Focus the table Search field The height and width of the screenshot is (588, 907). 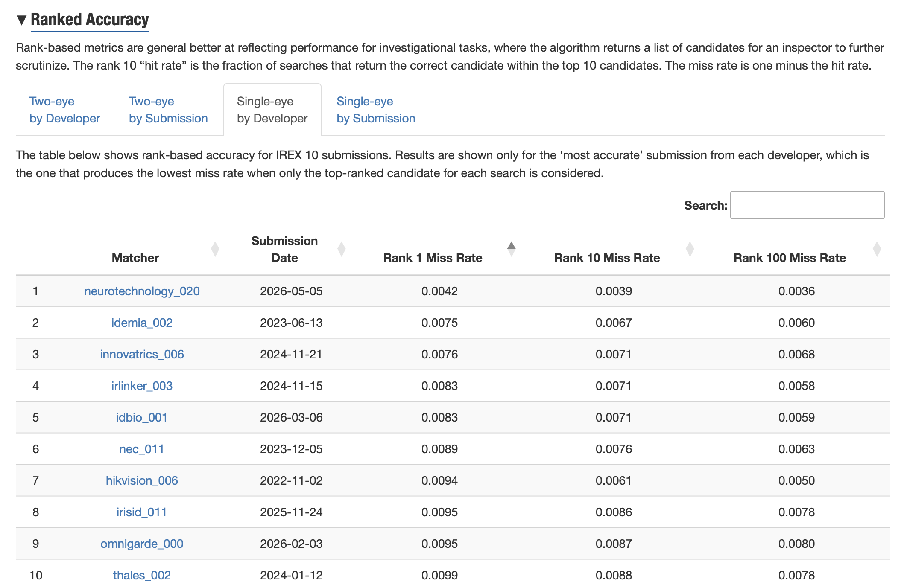click(x=807, y=205)
